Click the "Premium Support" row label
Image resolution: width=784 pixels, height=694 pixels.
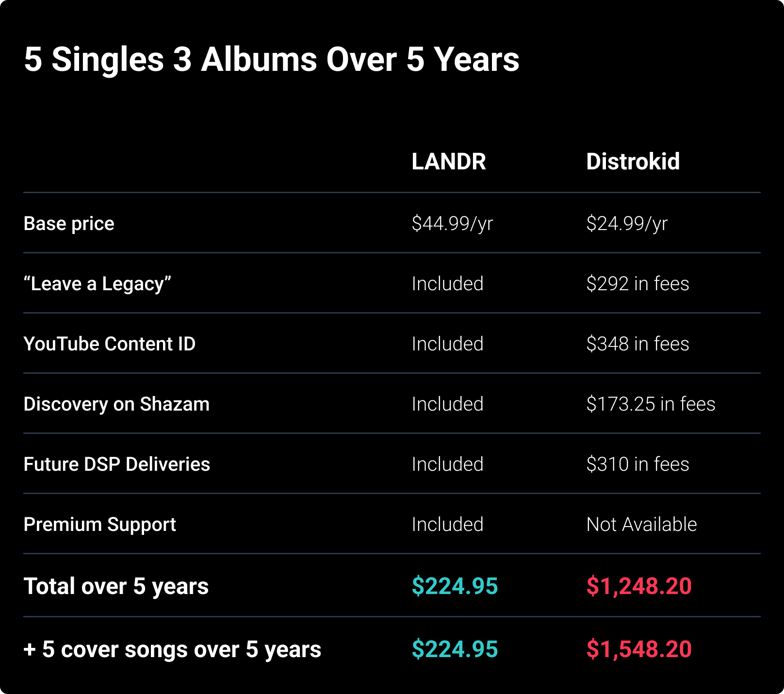(x=100, y=525)
